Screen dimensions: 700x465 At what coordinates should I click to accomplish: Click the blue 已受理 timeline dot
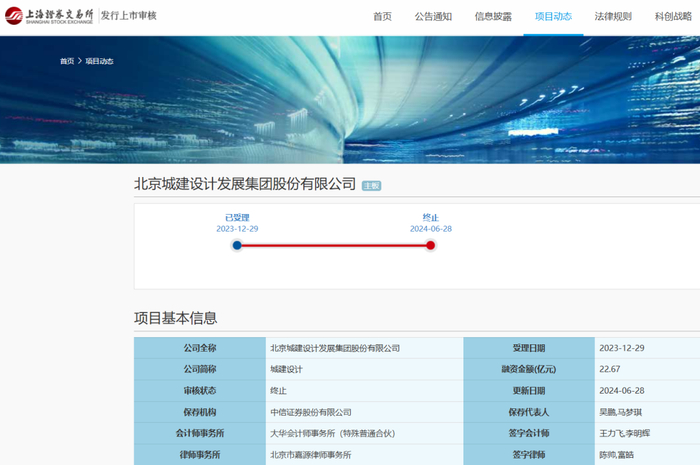237,245
